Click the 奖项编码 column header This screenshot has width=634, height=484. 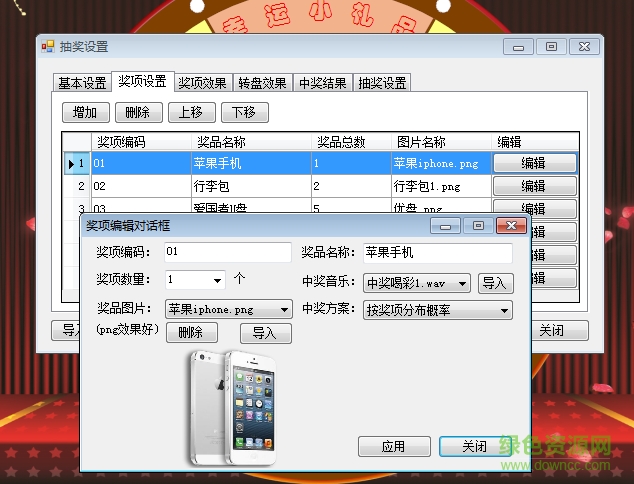click(x=141, y=142)
